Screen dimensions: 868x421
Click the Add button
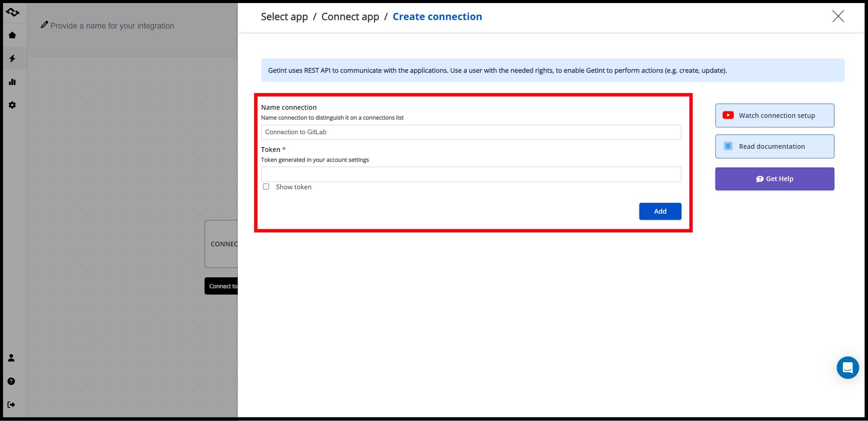[660, 211]
